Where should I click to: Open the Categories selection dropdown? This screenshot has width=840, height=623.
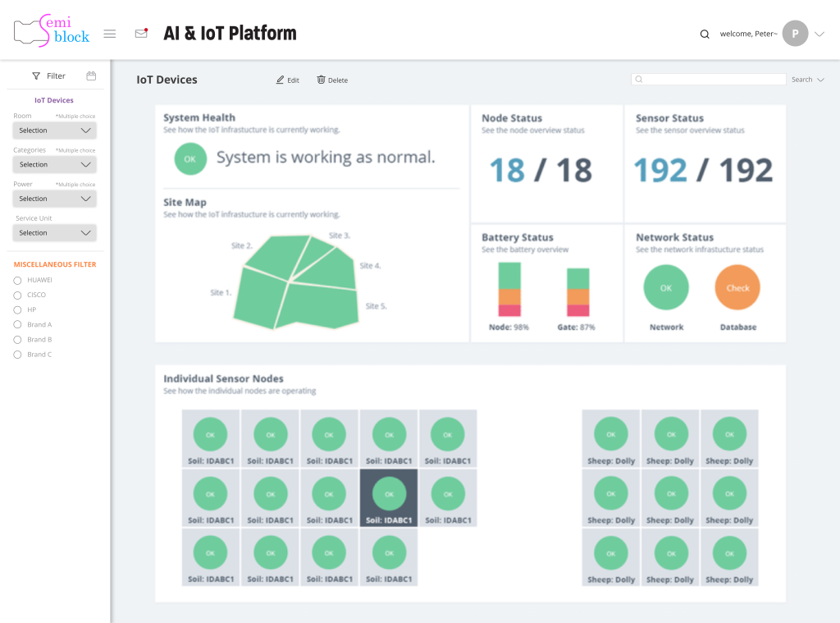click(55, 165)
